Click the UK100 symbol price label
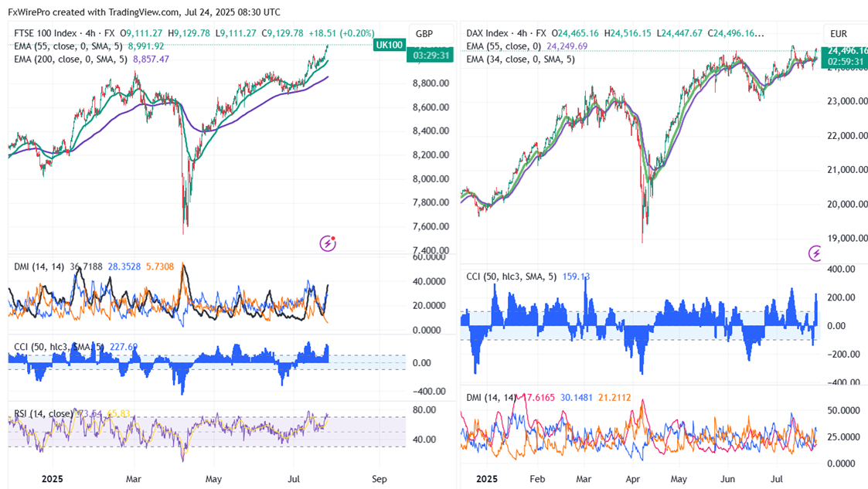 tap(389, 45)
